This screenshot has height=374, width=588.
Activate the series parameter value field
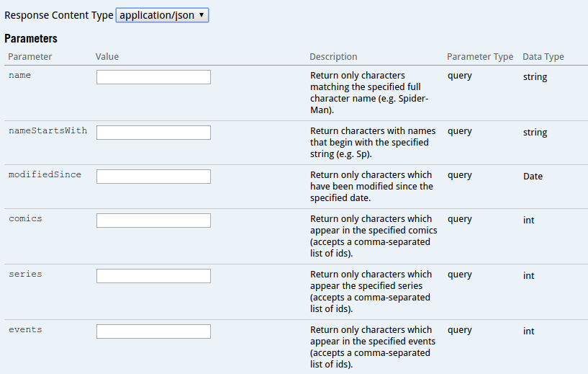[x=153, y=276]
